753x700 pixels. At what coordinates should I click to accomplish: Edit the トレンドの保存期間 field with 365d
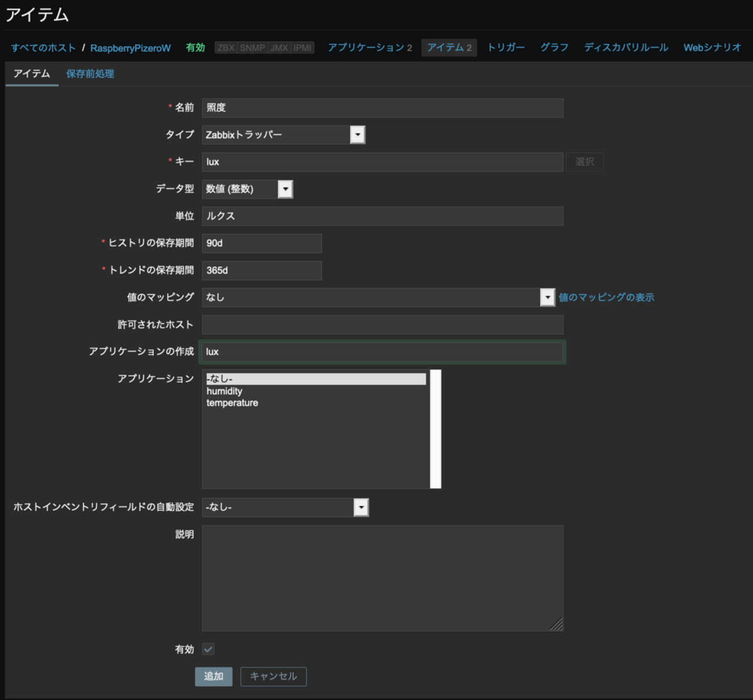pyautogui.click(x=262, y=270)
